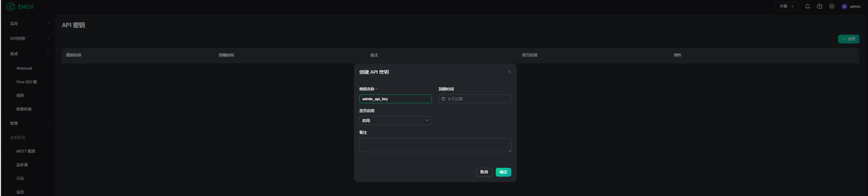The height and width of the screenshot is (196, 868).
Task: Close the create API key dialog
Action: tap(509, 72)
